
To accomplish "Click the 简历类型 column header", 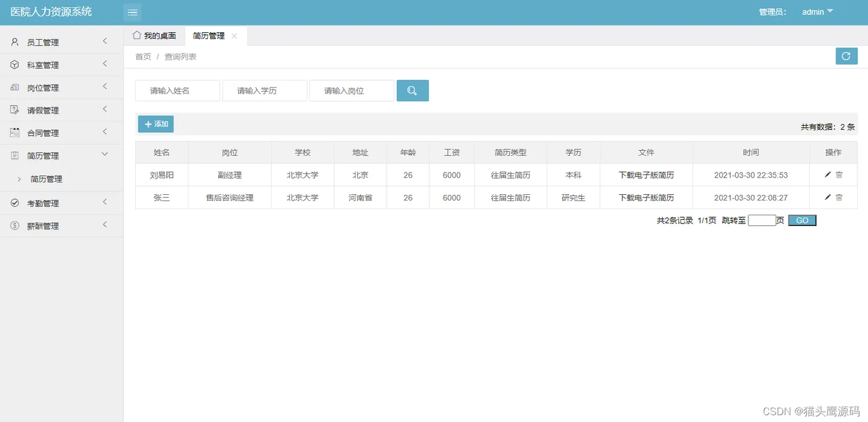I will coord(510,152).
